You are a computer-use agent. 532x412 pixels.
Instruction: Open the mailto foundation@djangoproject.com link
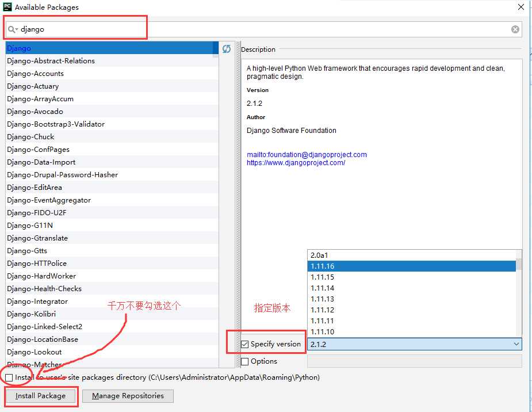coord(307,155)
